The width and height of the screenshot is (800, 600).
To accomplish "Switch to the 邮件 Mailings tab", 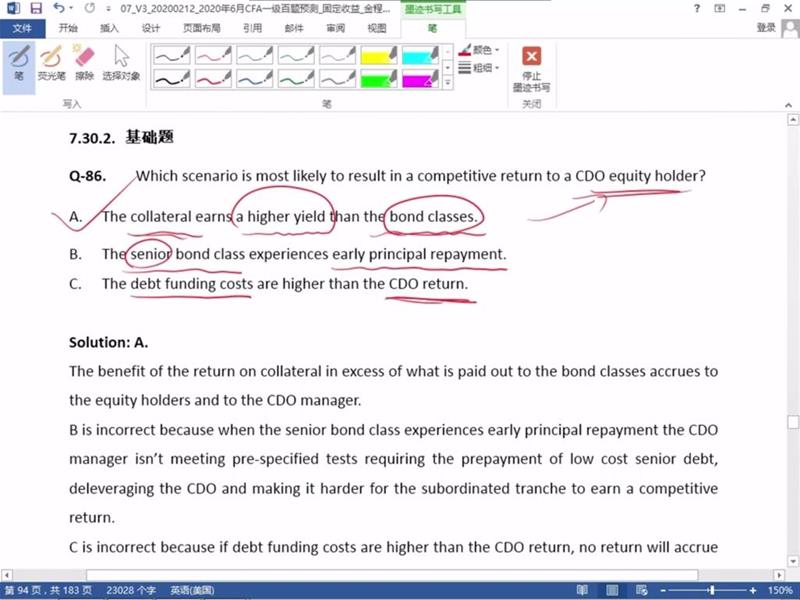I will pyautogui.click(x=294, y=29).
